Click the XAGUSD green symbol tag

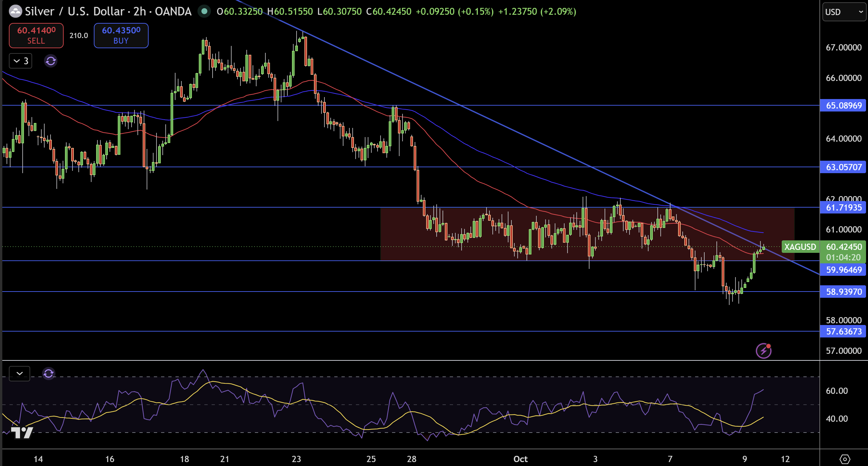click(800, 247)
